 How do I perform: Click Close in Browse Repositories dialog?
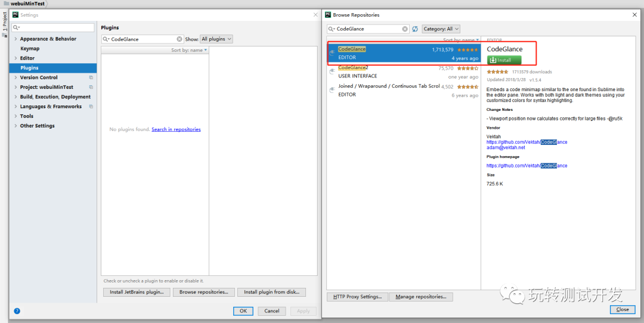pos(622,309)
